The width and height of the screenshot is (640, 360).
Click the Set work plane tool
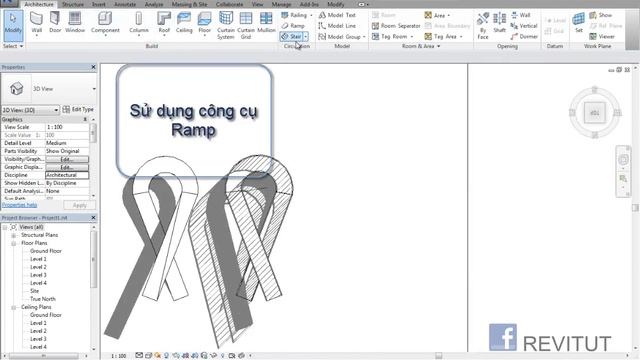click(x=578, y=22)
